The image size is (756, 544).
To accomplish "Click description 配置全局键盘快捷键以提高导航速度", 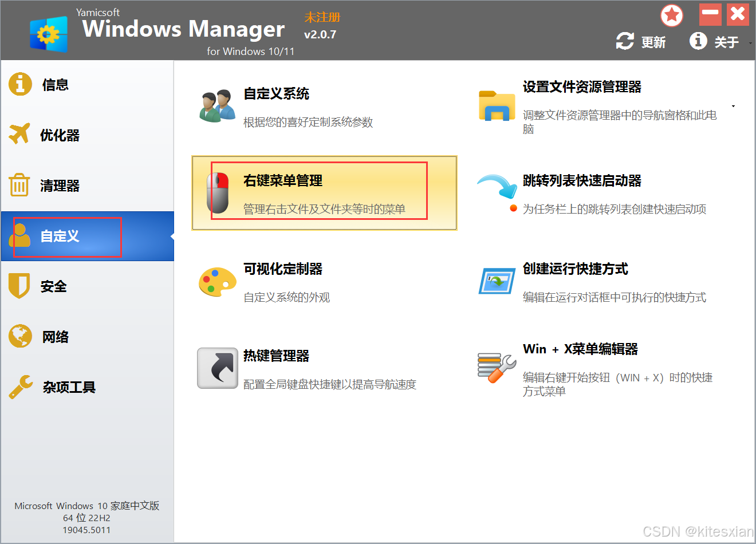I will [x=330, y=384].
